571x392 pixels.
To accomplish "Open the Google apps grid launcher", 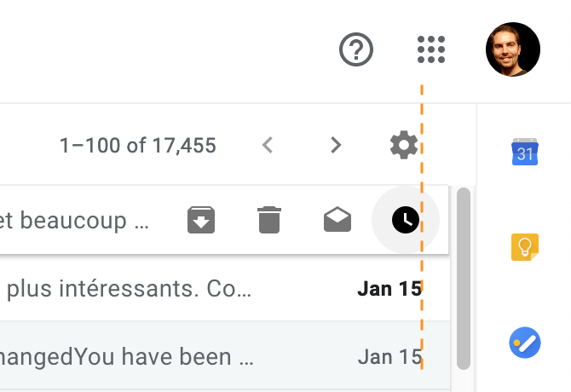I will point(431,50).
